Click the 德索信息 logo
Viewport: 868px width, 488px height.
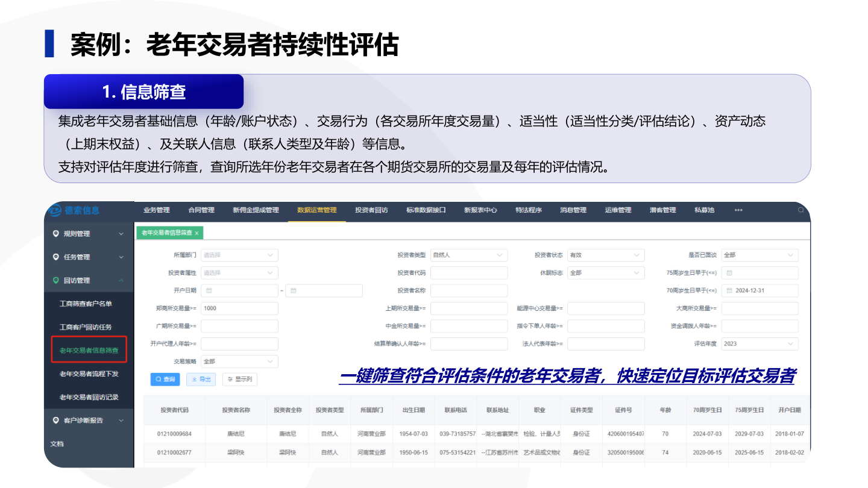coord(74,210)
